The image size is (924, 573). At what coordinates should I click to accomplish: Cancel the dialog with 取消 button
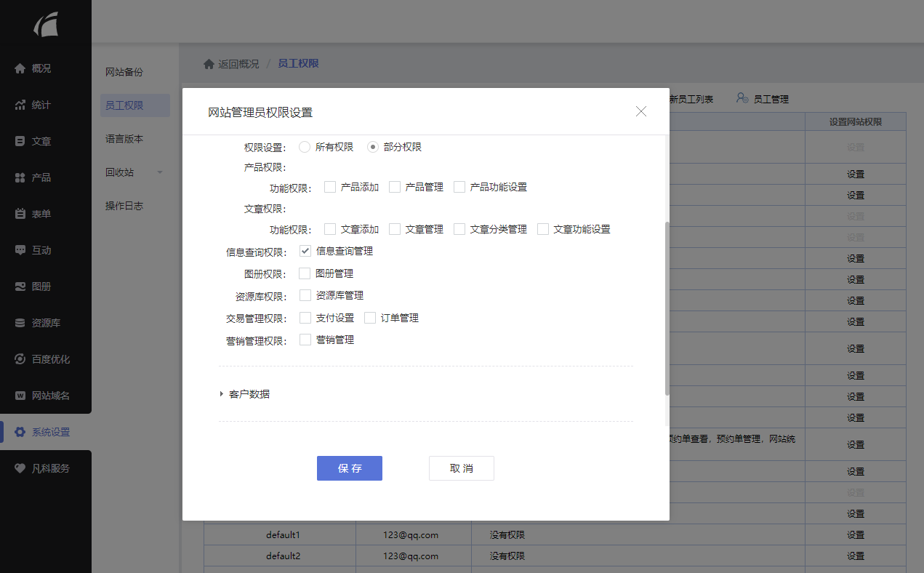point(462,468)
